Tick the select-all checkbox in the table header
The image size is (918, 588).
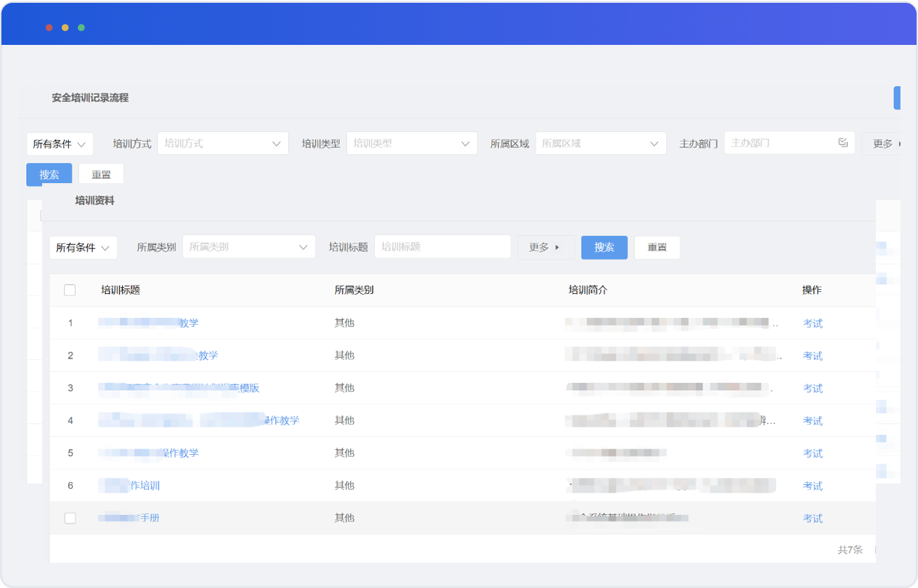[x=69, y=290]
